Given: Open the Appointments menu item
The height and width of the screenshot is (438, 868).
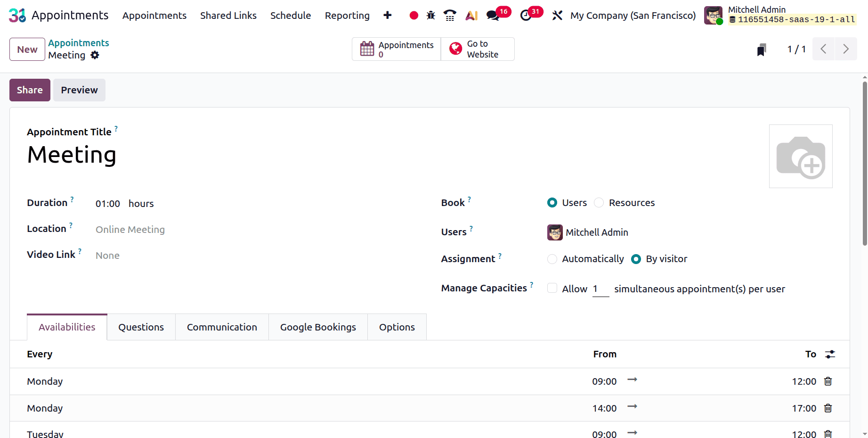Looking at the screenshot, I should [154, 16].
